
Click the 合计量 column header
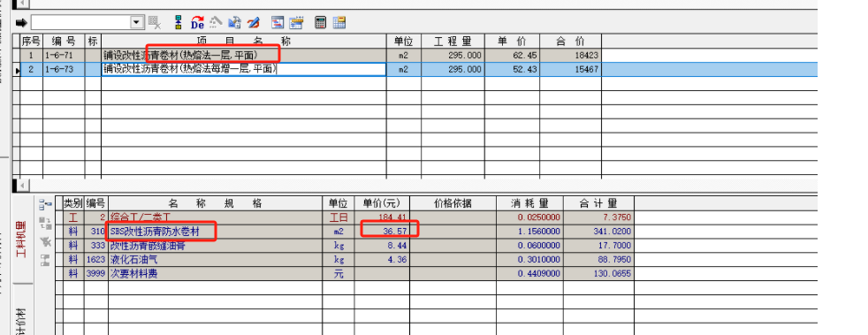(x=599, y=202)
